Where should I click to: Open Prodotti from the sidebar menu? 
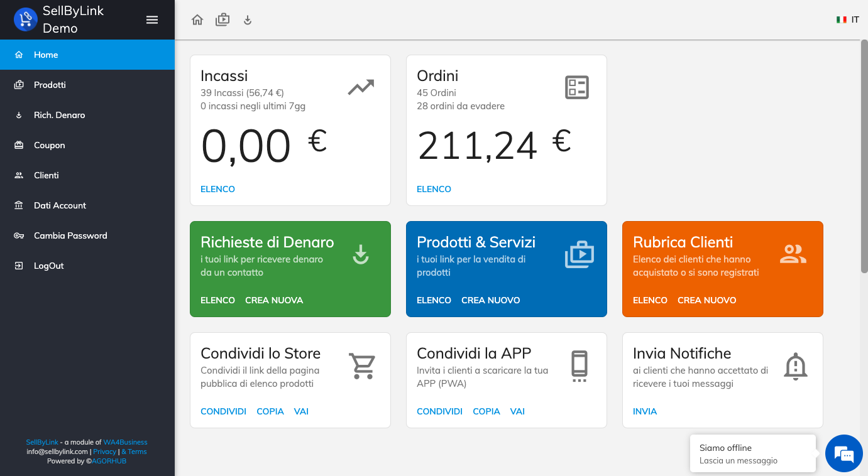tap(87, 85)
